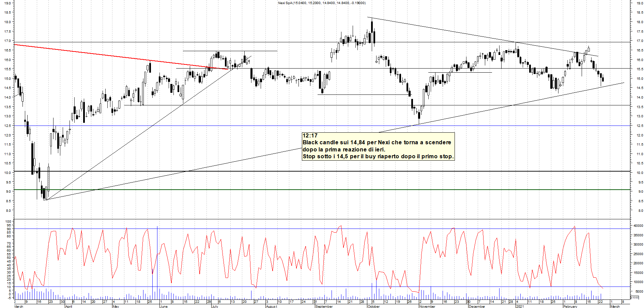Click the July label on the date axis

click(x=215, y=306)
